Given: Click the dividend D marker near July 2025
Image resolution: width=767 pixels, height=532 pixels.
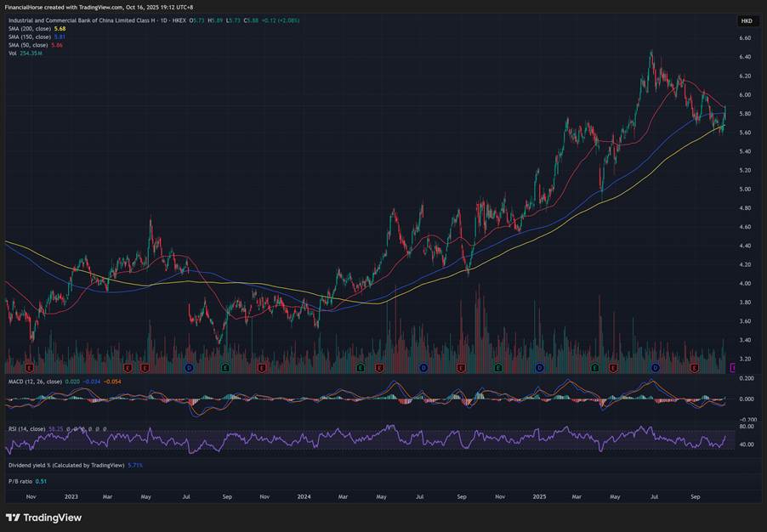Looking at the screenshot, I should click(x=655, y=368).
